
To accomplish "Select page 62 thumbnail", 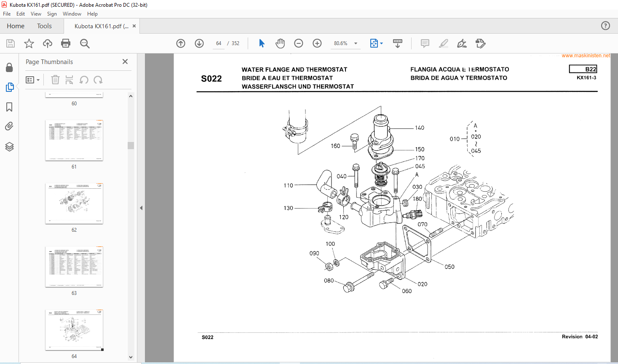I will coord(74,203).
